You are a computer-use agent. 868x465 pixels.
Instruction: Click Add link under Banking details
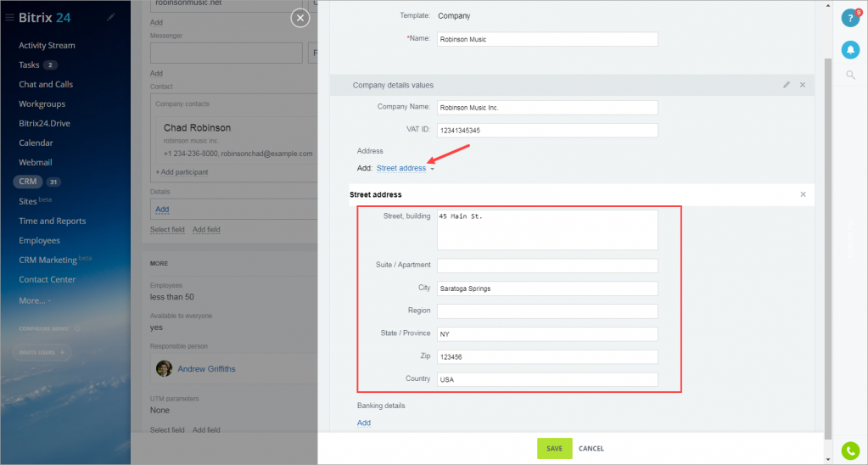(x=364, y=423)
